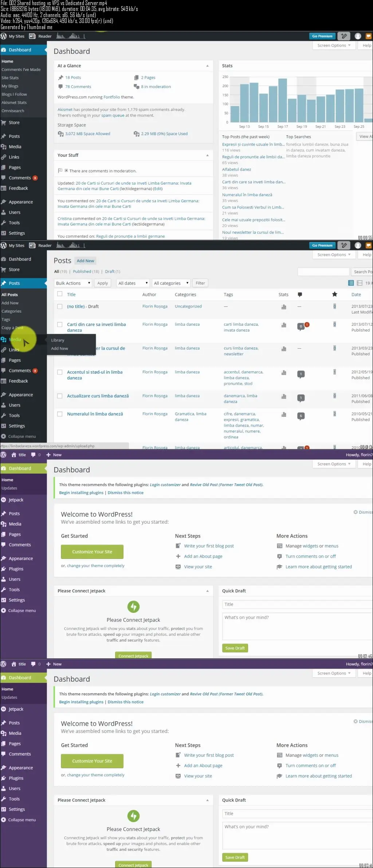The width and height of the screenshot is (373, 868).
Task: Open the spam queue link
Action: pyautogui.click(x=113, y=115)
